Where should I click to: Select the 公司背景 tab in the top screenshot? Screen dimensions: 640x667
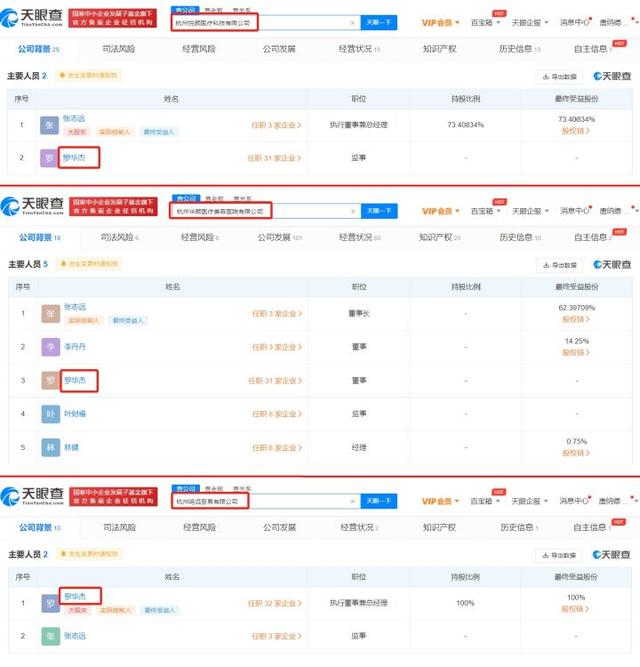(x=38, y=49)
